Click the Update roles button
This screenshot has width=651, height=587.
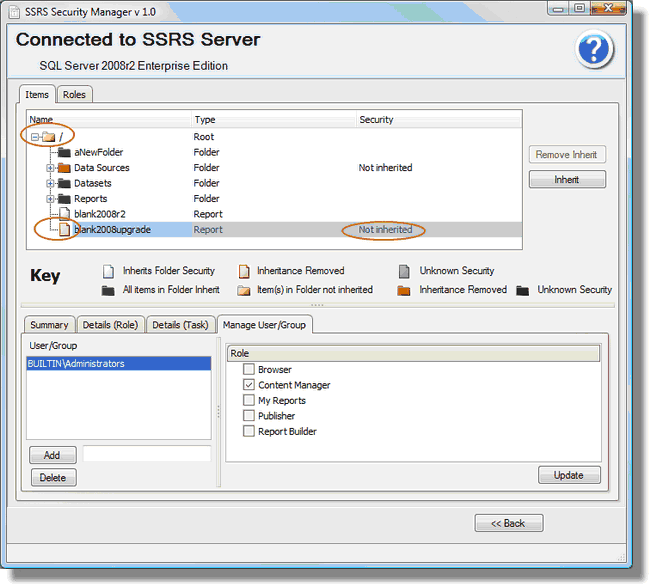tap(569, 475)
